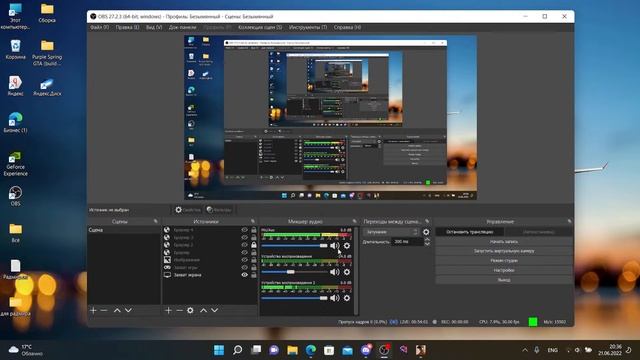The height and width of the screenshot is (360, 640).
Task: Mute Устройство воспроизведения 2 channel
Action: tap(334, 298)
